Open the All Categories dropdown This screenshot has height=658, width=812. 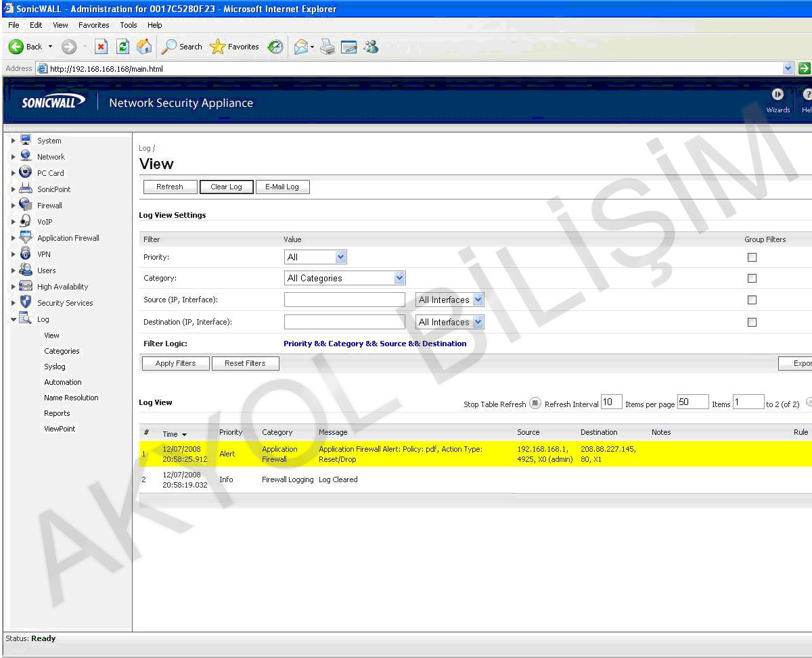point(345,278)
